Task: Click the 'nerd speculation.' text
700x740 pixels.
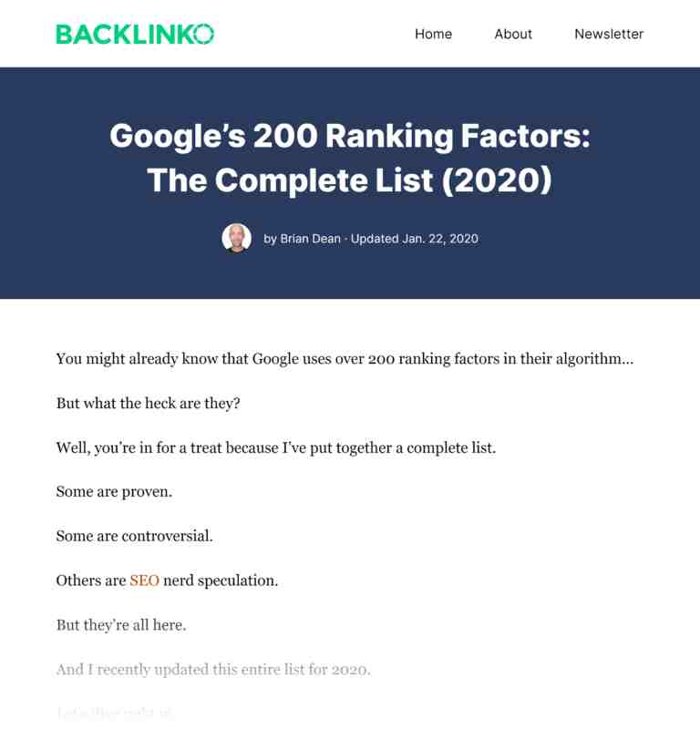Action: click(x=221, y=581)
